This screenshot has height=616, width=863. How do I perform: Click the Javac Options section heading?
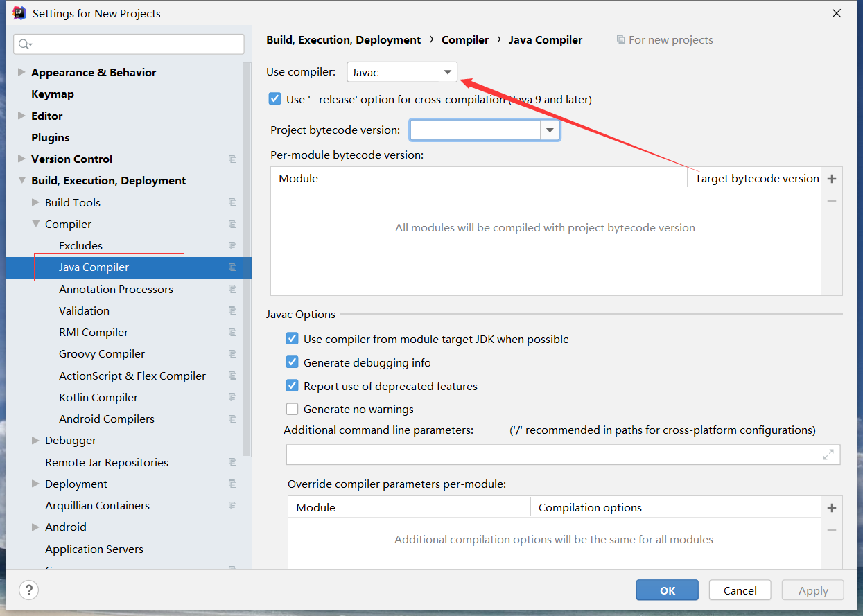click(x=301, y=314)
